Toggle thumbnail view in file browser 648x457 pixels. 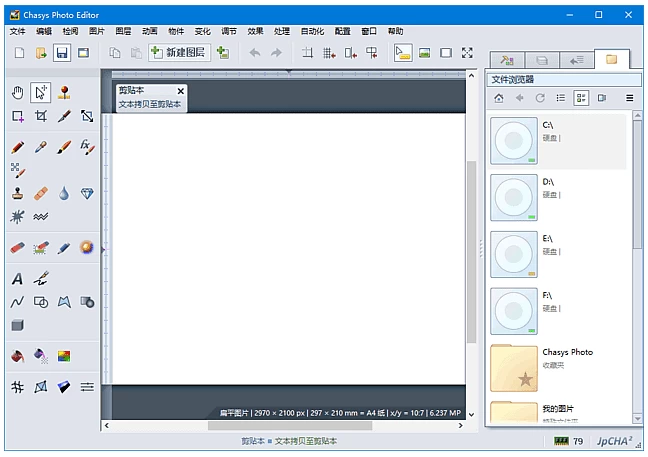(x=581, y=98)
